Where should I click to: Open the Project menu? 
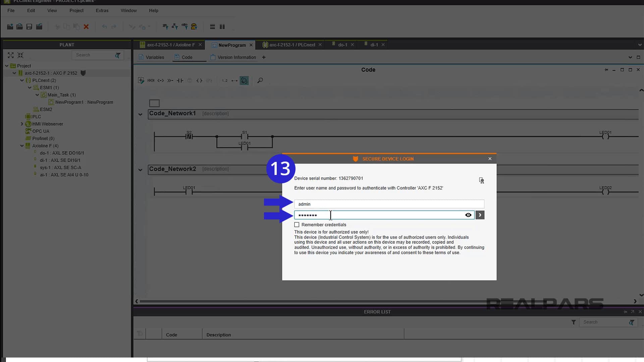pos(76,10)
